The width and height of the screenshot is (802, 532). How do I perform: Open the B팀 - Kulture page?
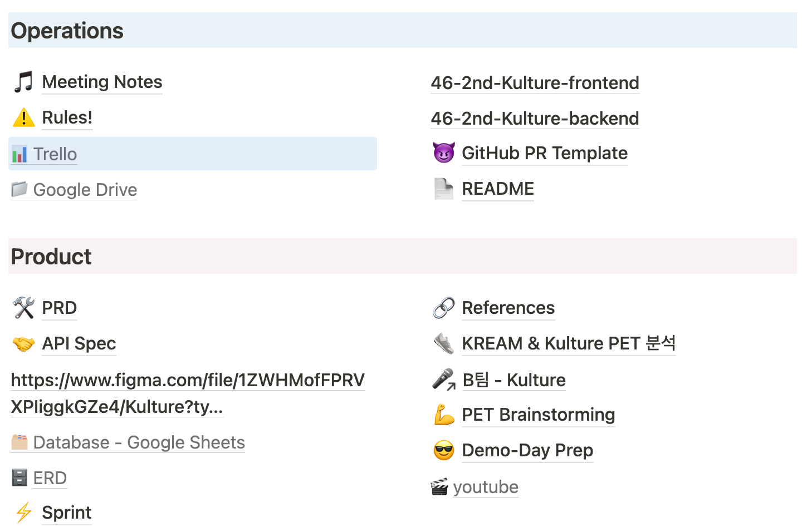tap(514, 380)
